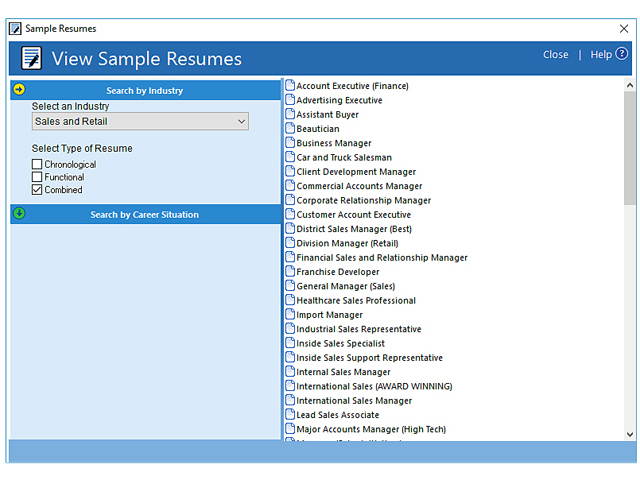The image size is (640, 480).
Task: Select International Sales (AWARD WINNING) resume
Action: click(374, 386)
